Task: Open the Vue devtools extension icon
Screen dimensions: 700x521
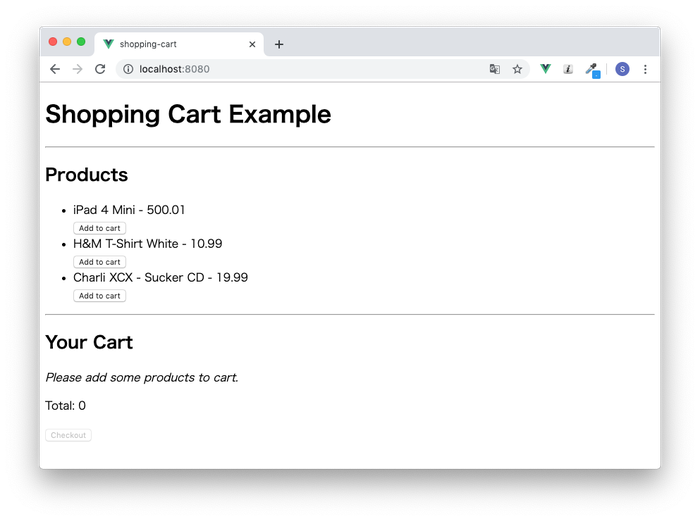Action: click(x=545, y=69)
